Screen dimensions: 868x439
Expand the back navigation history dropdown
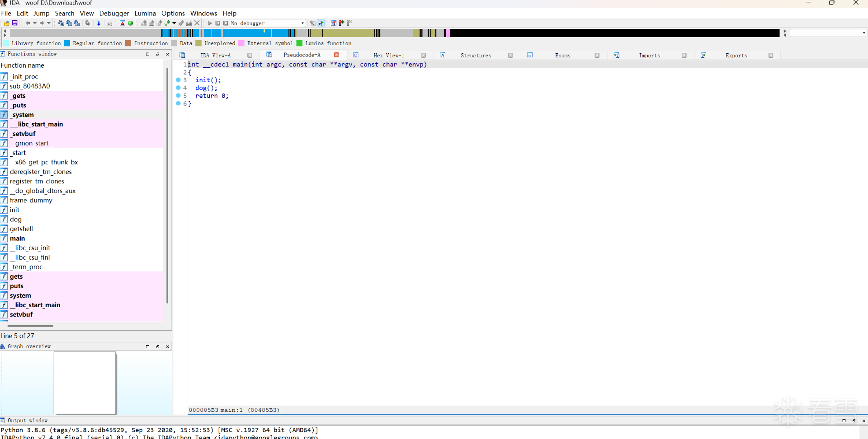35,23
